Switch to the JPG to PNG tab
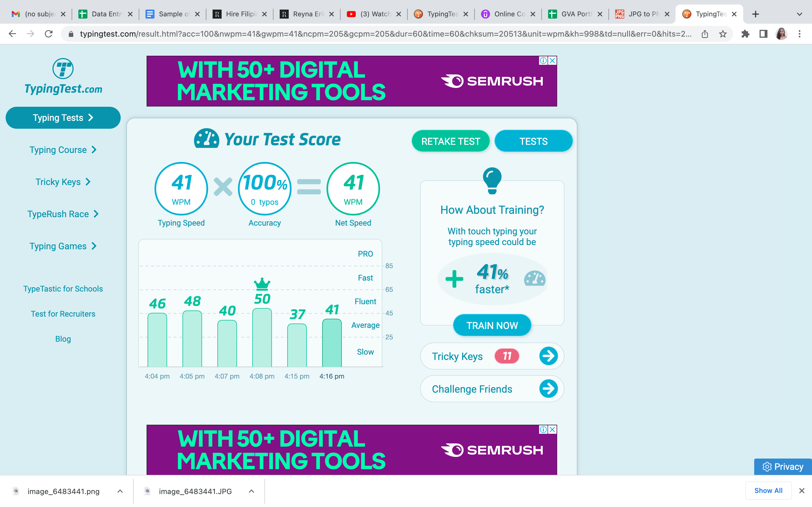 pyautogui.click(x=641, y=14)
